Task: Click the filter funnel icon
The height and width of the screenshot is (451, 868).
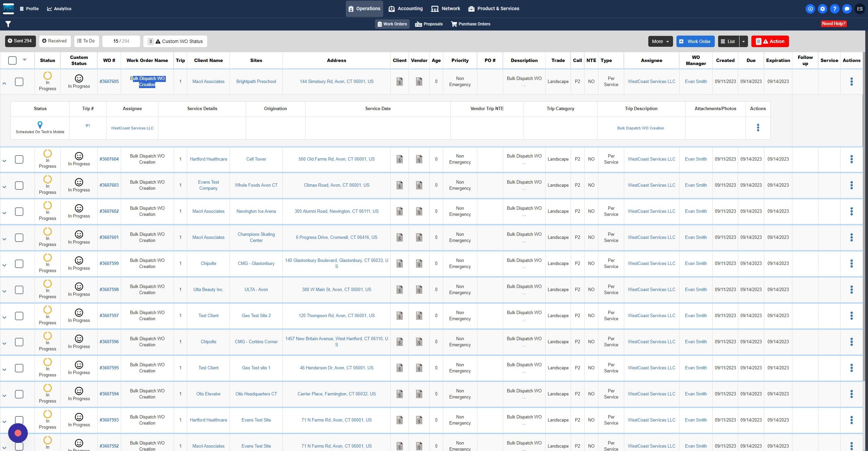Action: coord(8,24)
